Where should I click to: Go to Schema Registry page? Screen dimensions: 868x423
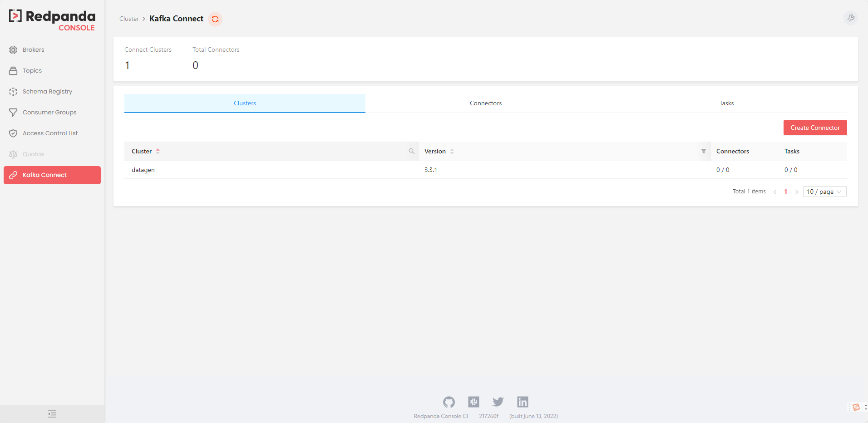pos(52,92)
